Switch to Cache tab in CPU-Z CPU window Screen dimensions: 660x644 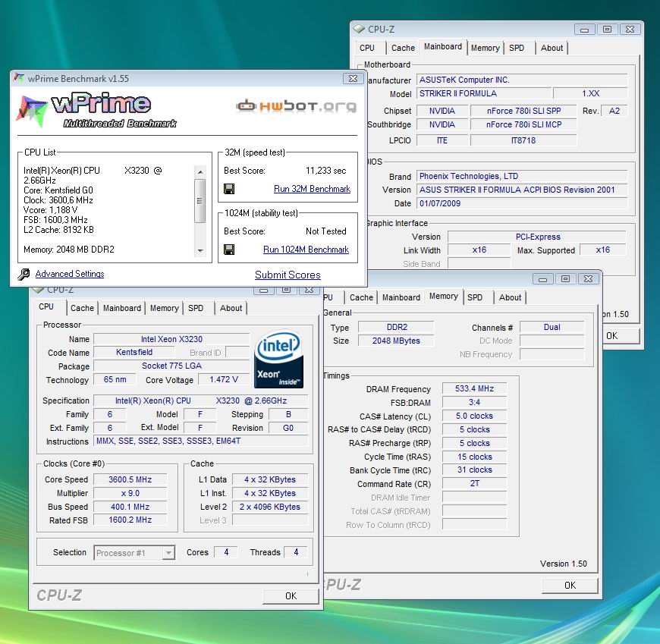[x=82, y=308]
